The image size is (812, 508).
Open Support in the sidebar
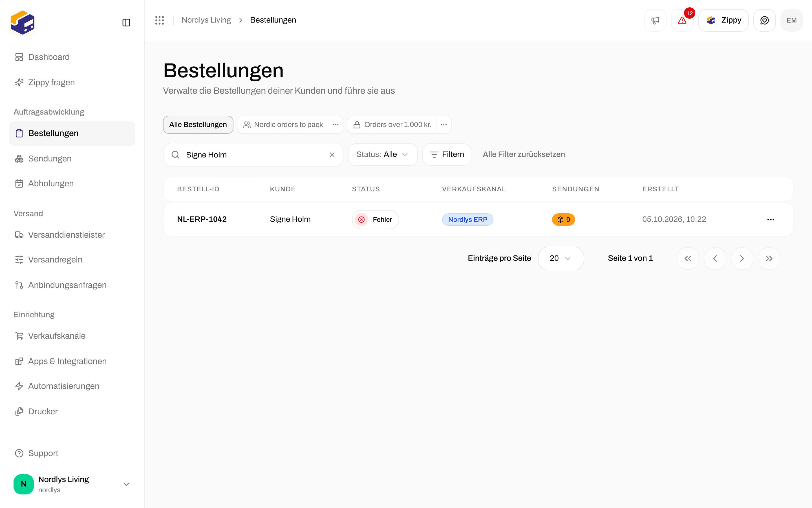(72, 453)
